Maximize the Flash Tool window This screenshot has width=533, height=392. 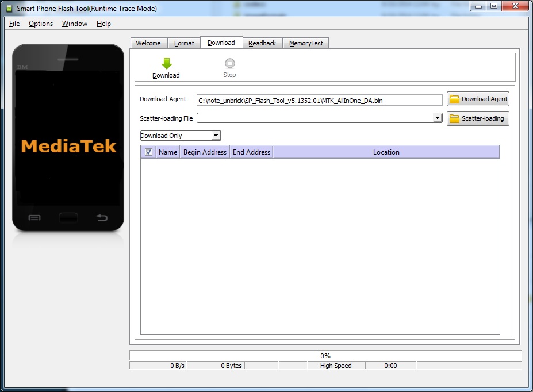tap(493, 6)
